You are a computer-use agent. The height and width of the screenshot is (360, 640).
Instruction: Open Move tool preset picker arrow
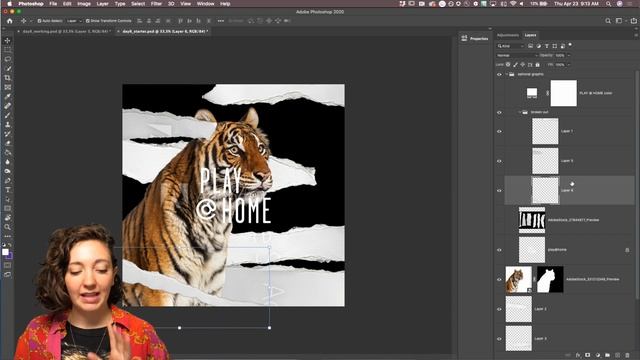pos(30,21)
